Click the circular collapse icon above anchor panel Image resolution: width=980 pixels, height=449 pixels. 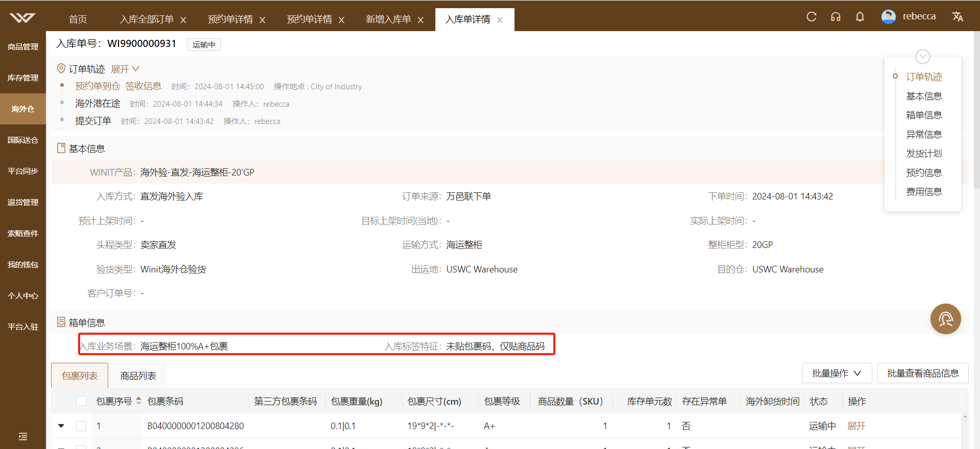click(x=922, y=56)
